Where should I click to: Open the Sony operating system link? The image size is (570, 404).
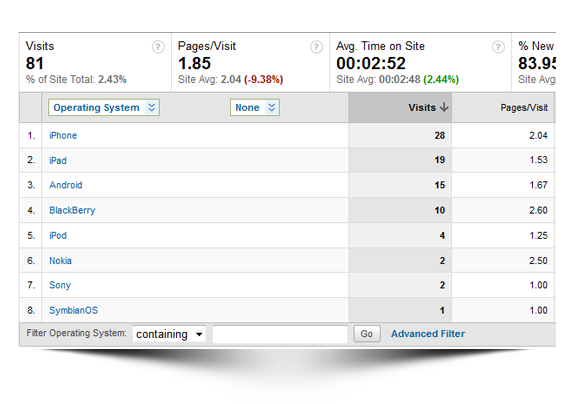click(60, 285)
